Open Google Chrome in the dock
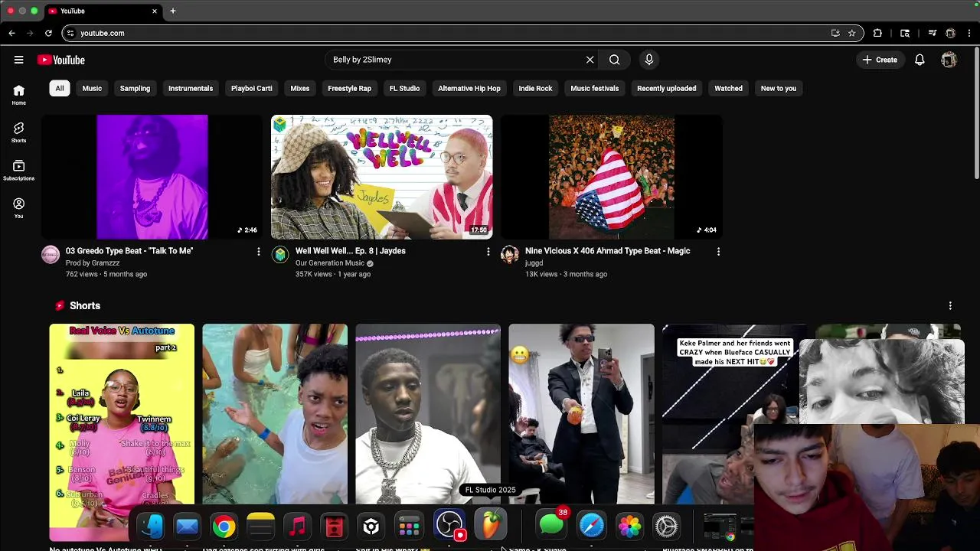The height and width of the screenshot is (551, 980). coord(224,526)
